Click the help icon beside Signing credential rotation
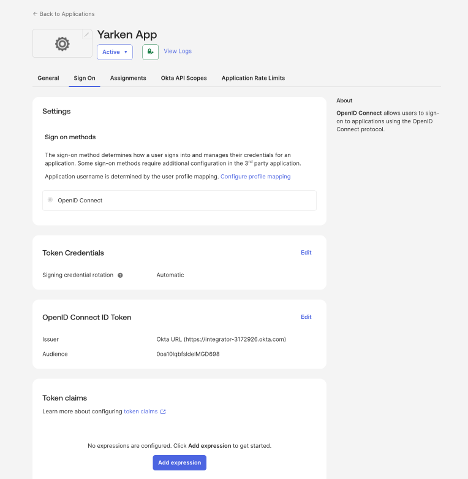 click(x=120, y=275)
